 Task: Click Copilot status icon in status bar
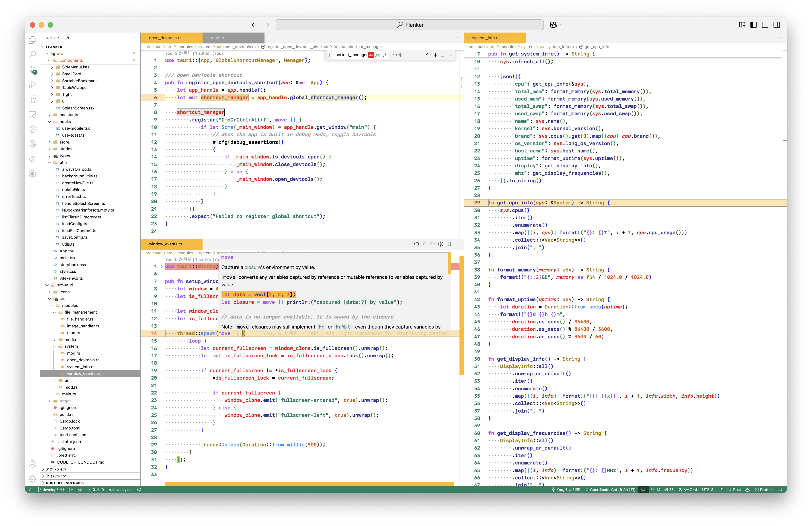click(748, 489)
